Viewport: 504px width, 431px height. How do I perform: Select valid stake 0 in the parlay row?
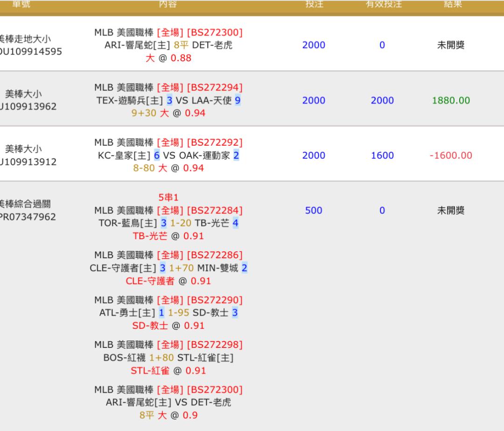tap(382, 210)
